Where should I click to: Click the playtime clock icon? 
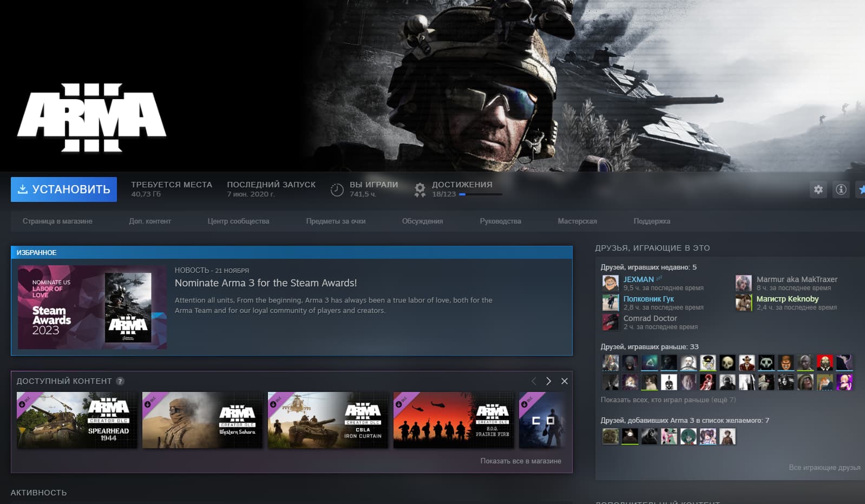[x=337, y=189]
